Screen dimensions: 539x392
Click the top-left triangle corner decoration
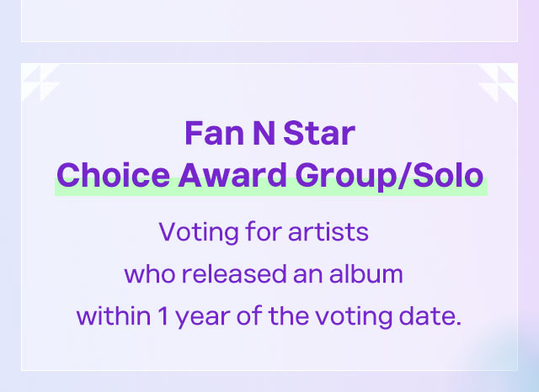40,82
